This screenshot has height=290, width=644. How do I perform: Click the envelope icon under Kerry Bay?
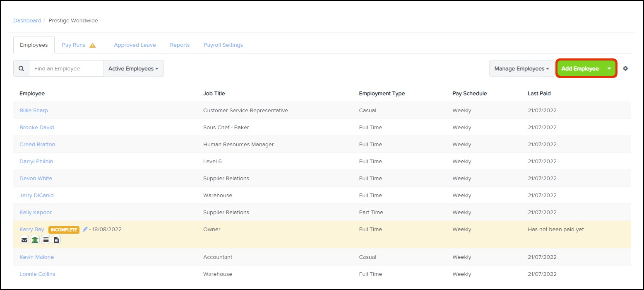point(24,239)
